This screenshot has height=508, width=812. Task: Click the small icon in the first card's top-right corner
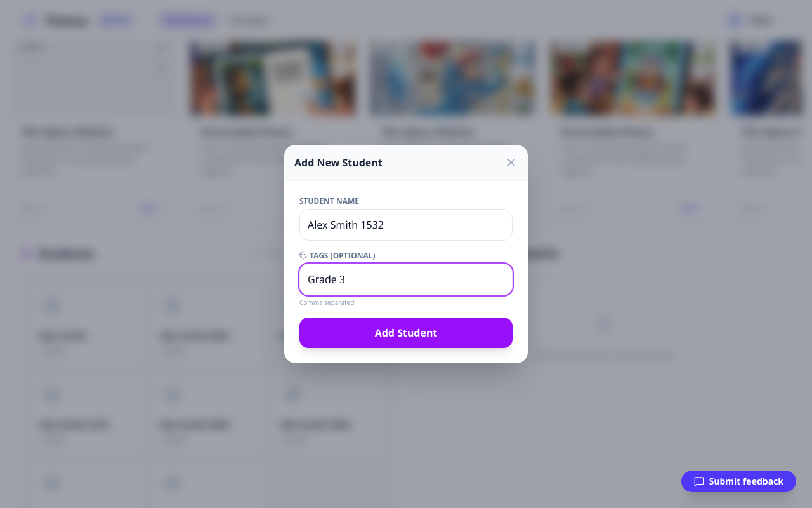(160, 47)
